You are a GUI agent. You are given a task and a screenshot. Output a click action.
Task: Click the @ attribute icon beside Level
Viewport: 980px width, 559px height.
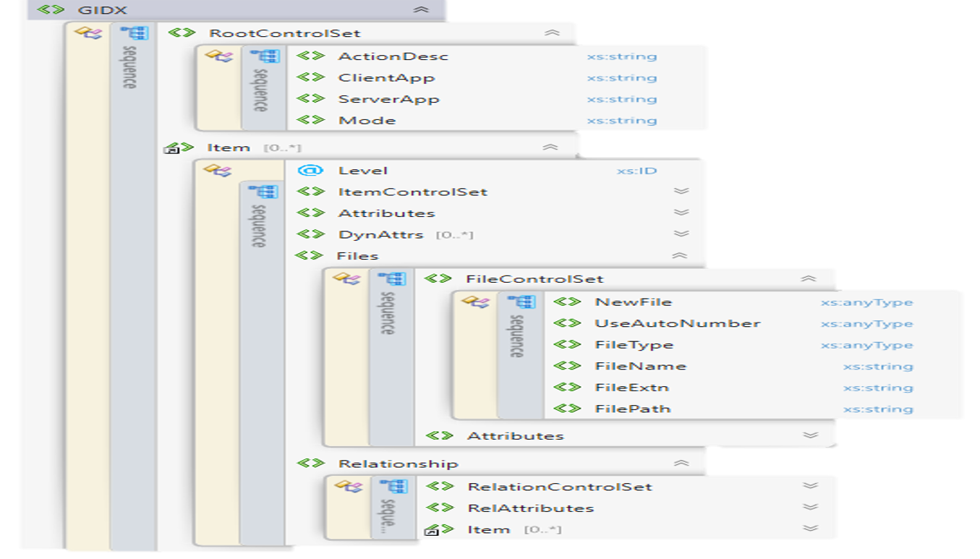[x=310, y=171]
